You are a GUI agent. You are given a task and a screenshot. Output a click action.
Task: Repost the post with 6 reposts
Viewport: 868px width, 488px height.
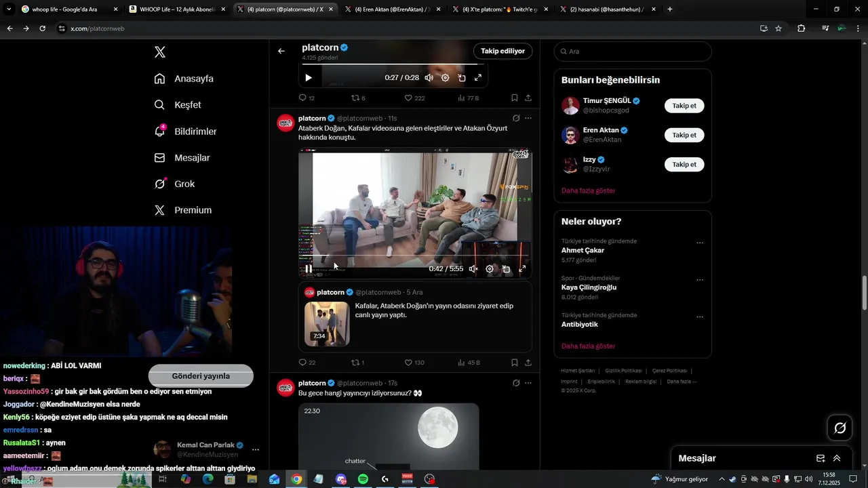[358, 98]
